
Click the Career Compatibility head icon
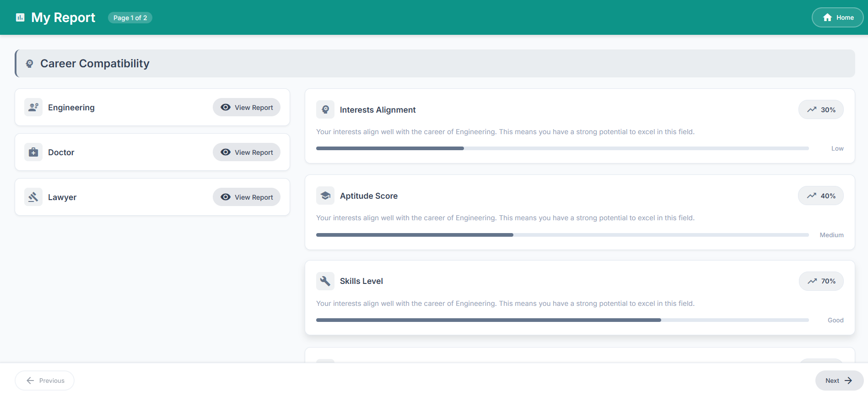[29, 64]
